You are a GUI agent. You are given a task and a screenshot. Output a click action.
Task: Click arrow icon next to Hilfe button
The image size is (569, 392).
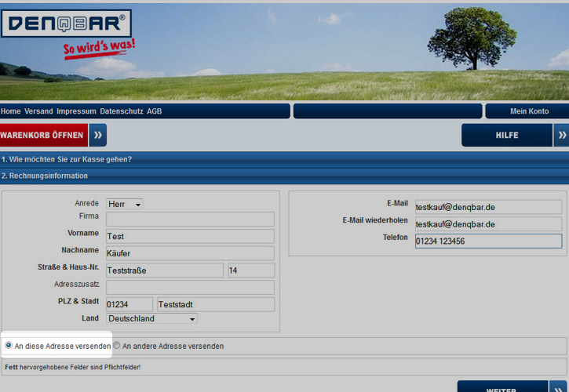(x=561, y=135)
